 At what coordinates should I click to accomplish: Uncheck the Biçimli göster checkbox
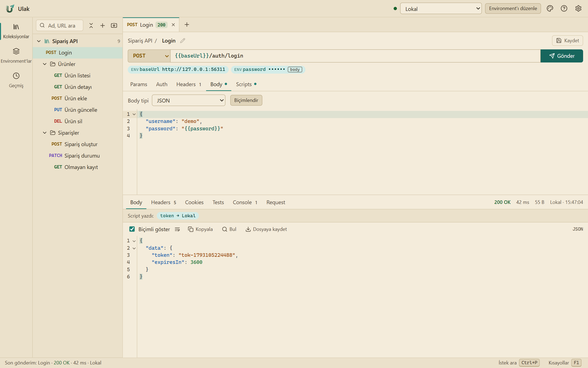(132, 229)
